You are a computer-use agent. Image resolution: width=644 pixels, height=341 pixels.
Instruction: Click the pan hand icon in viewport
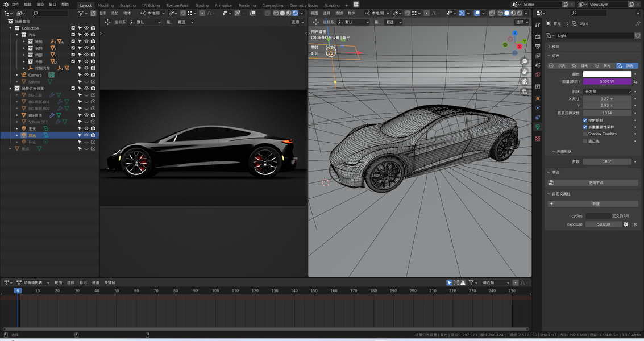coord(523,72)
